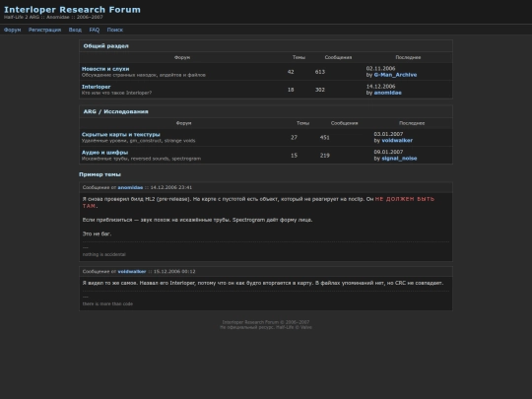532x399 pixels.
Task: Select topic count 42 cell
Action: 291,72
